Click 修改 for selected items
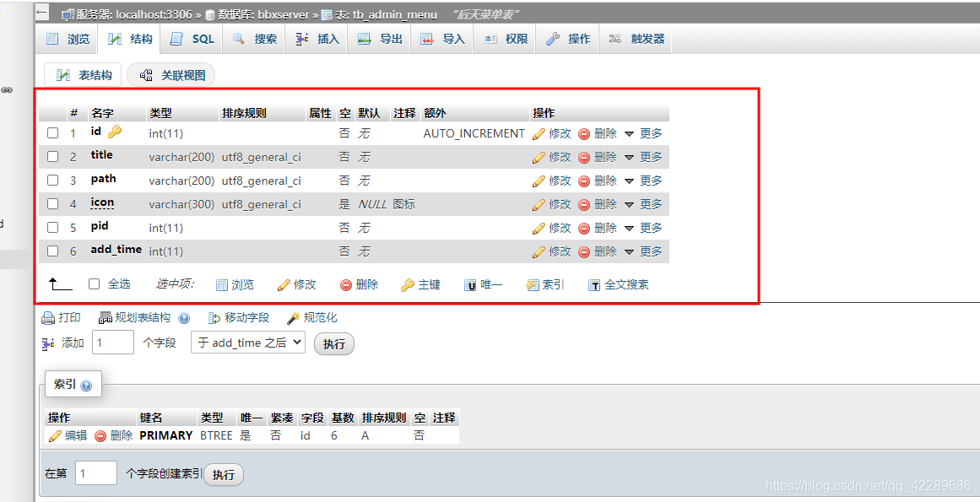 tap(297, 284)
